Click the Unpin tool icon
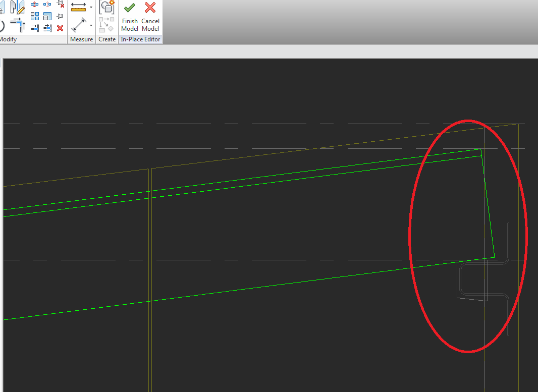The width and height of the screenshot is (538, 392). pos(60,4)
